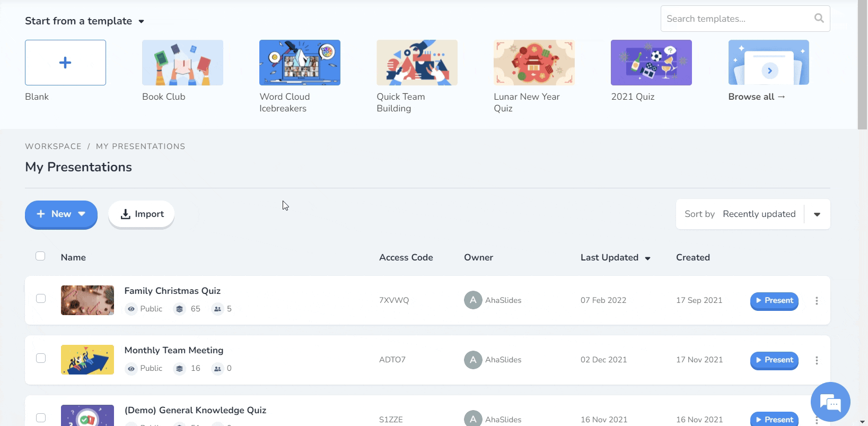Click the plus icon in Blank template
Screen dimensions: 868x426
[x=65, y=63]
